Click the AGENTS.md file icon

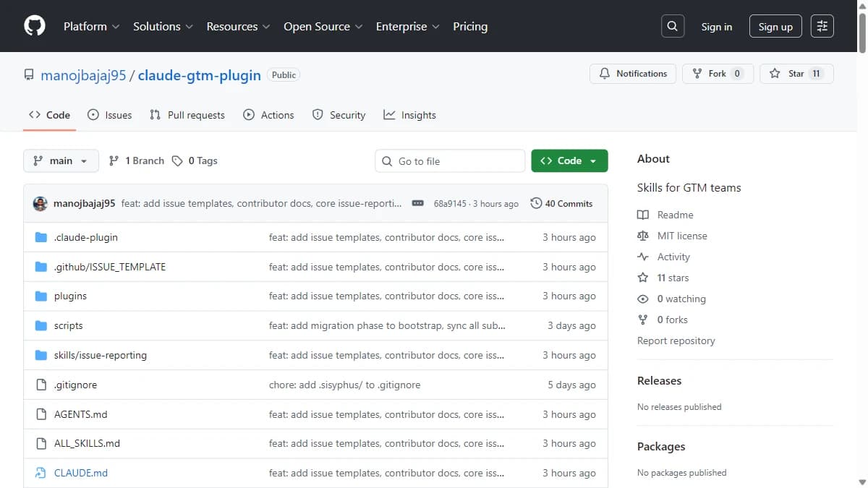click(41, 414)
